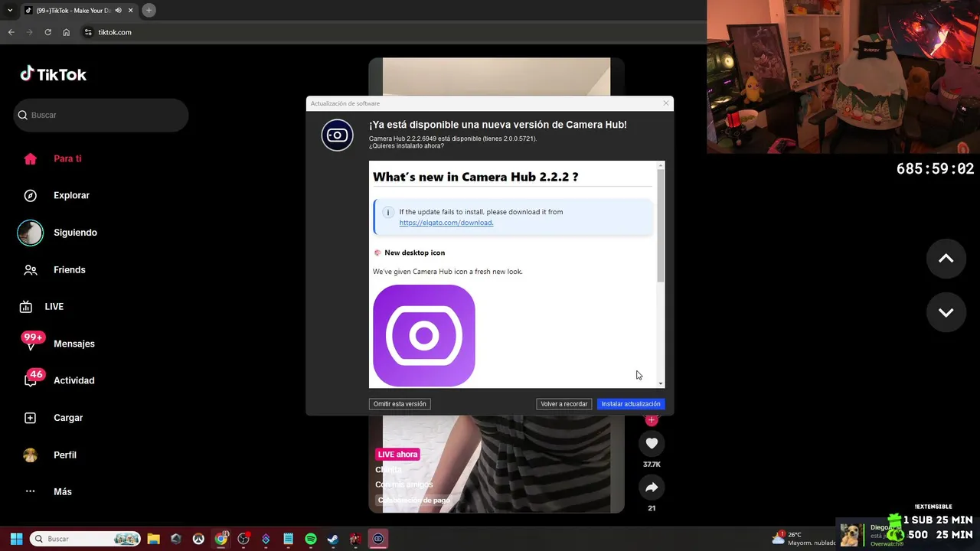The image size is (980, 551).
Task: Click the release notes vertical scrollbar
Action: coord(661,226)
